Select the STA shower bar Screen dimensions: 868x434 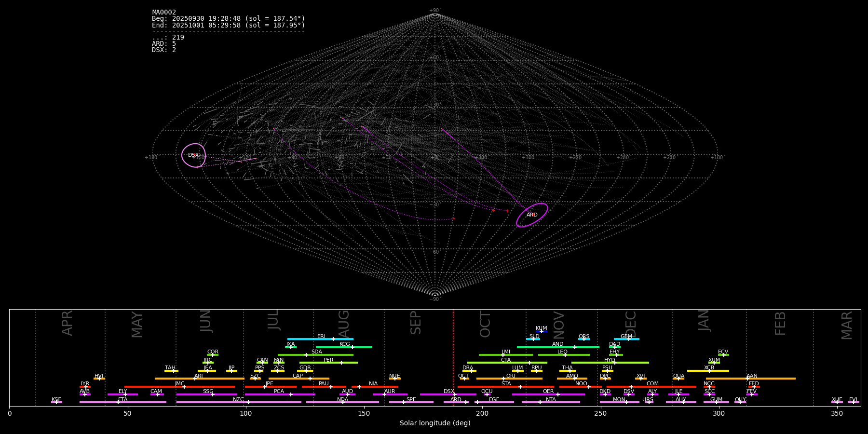click(506, 387)
